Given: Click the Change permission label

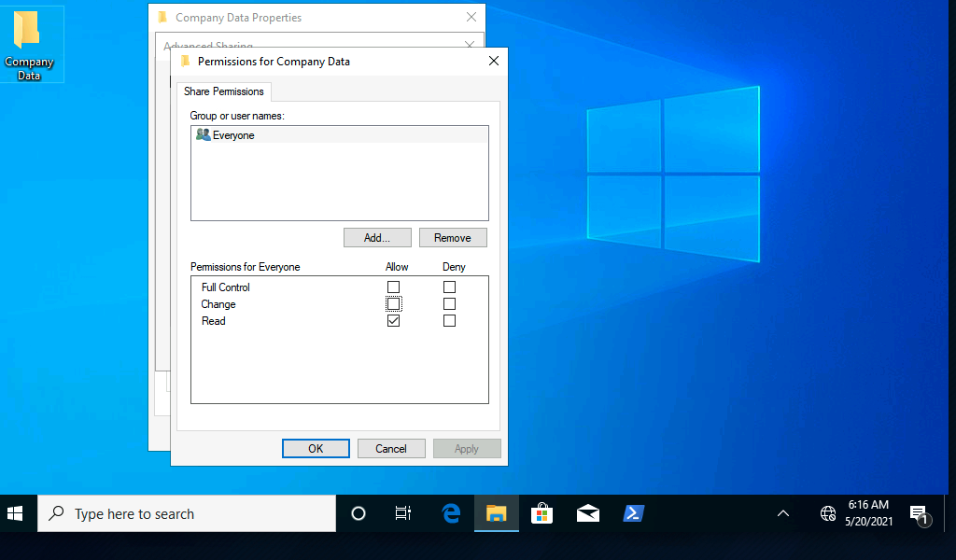Looking at the screenshot, I should (218, 304).
